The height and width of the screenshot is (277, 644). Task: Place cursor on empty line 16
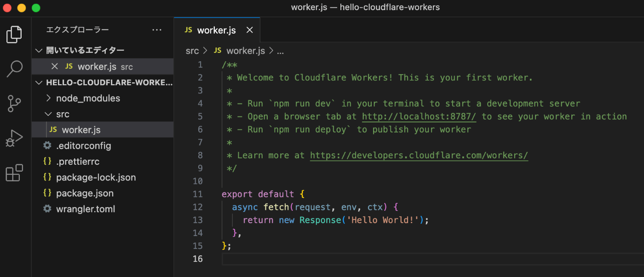[x=432, y=259]
